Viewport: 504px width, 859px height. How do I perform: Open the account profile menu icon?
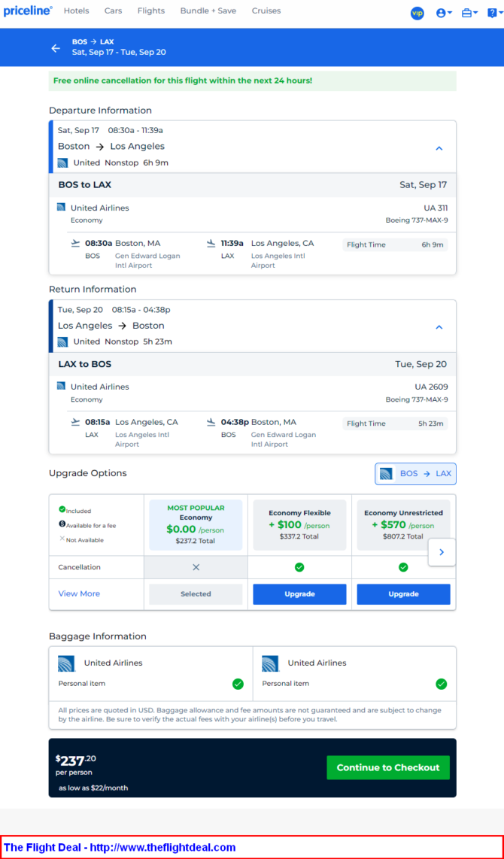pyautogui.click(x=444, y=13)
